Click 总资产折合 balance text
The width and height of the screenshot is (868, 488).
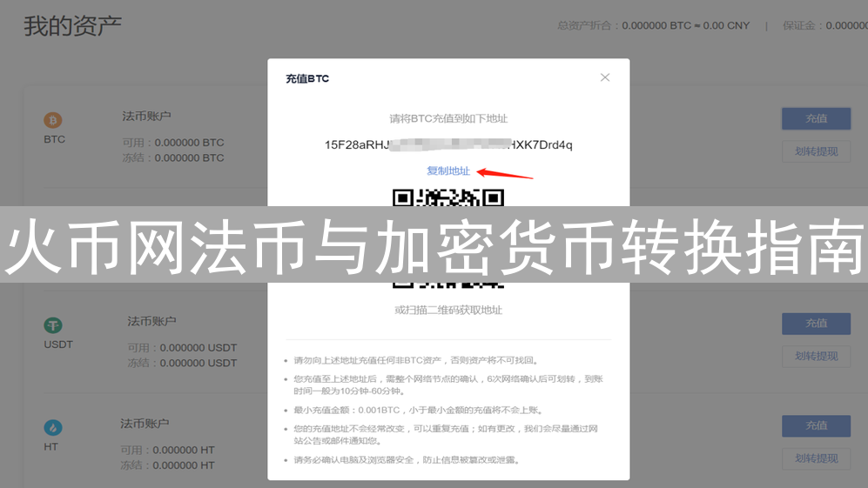pos(653,25)
